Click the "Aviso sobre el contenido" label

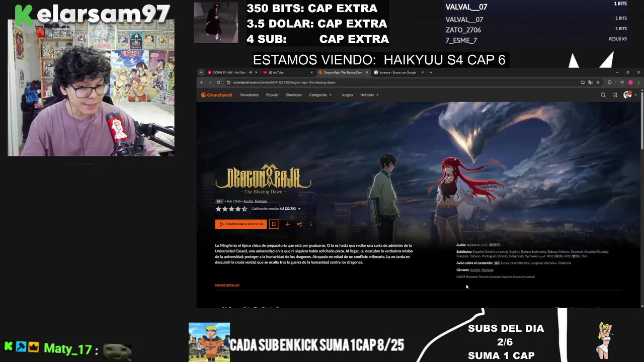coord(474,263)
